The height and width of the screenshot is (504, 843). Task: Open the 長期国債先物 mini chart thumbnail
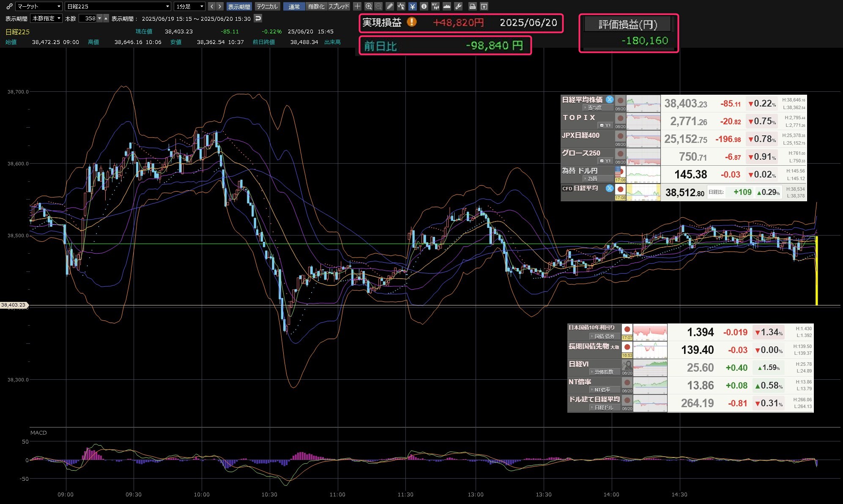click(650, 350)
